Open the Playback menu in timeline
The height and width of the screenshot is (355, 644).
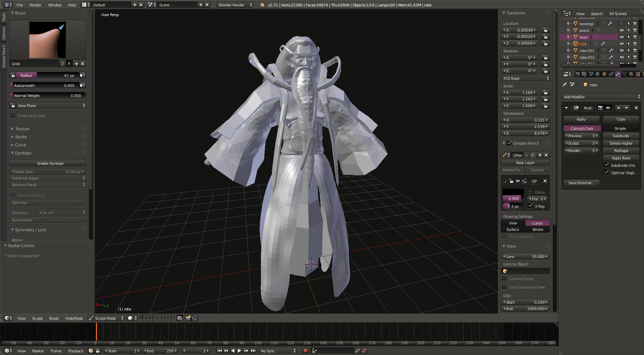pos(76,351)
